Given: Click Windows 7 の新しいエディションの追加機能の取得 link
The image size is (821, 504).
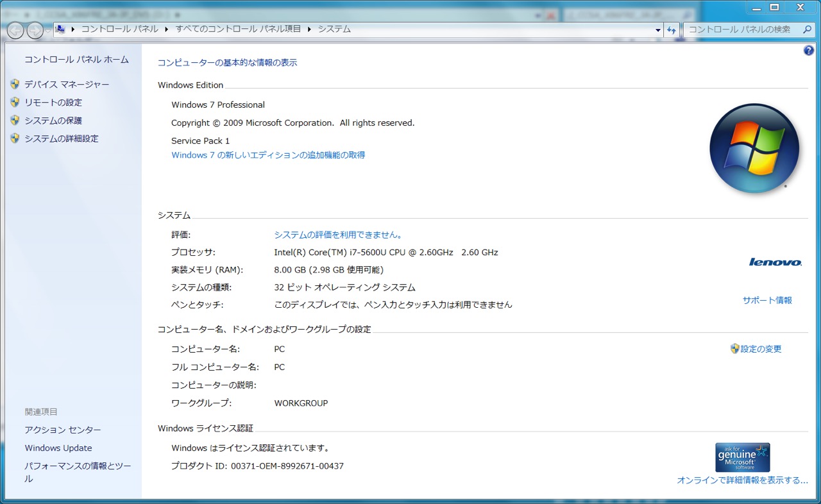Looking at the screenshot, I should (x=268, y=155).
